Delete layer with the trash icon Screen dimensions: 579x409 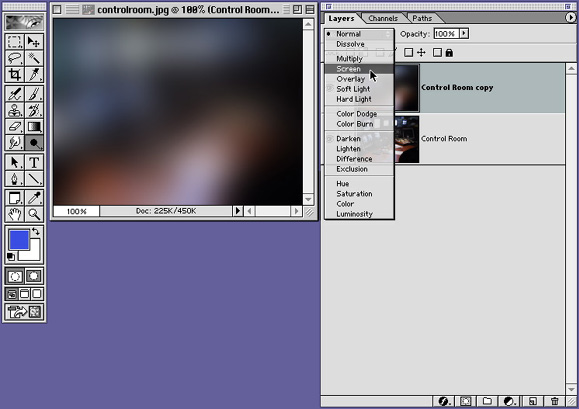tap(555, 401)
